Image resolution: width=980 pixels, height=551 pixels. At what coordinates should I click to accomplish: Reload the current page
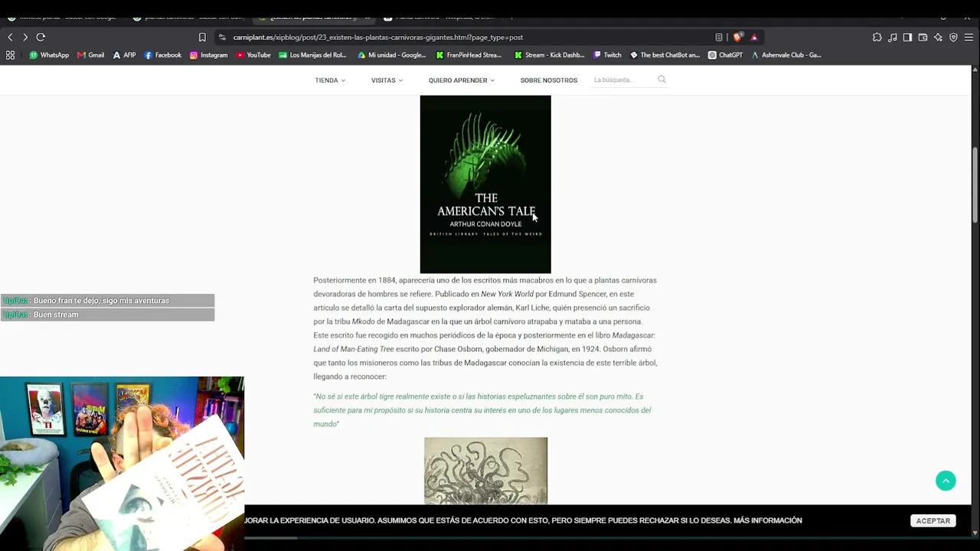click(x=41, y=37)
